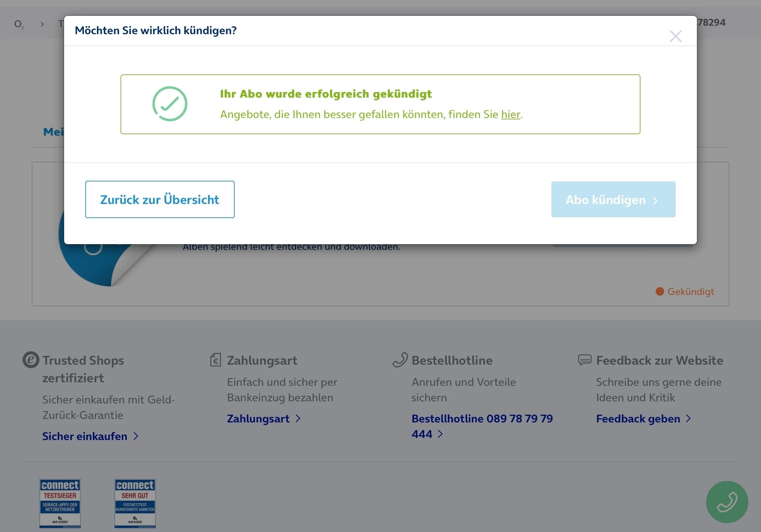761x532 pixels.
Task: Click the green floating call button
Action: point(726,502)
